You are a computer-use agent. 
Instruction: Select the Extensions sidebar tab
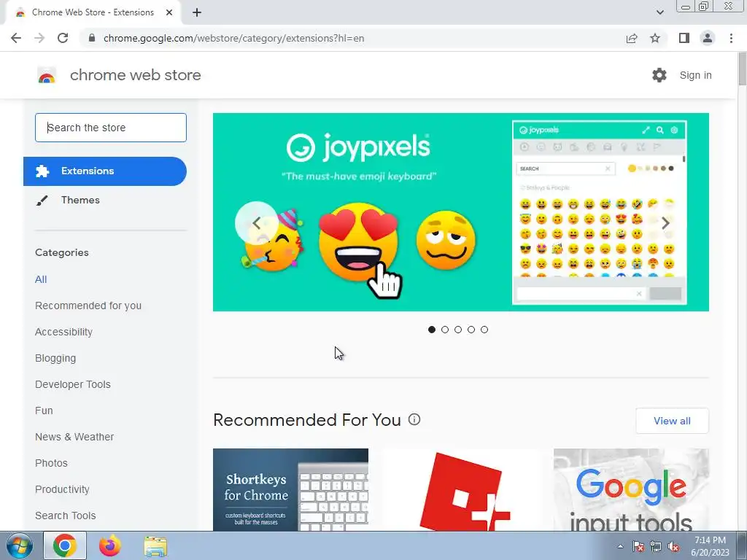(x=105, y=171)
